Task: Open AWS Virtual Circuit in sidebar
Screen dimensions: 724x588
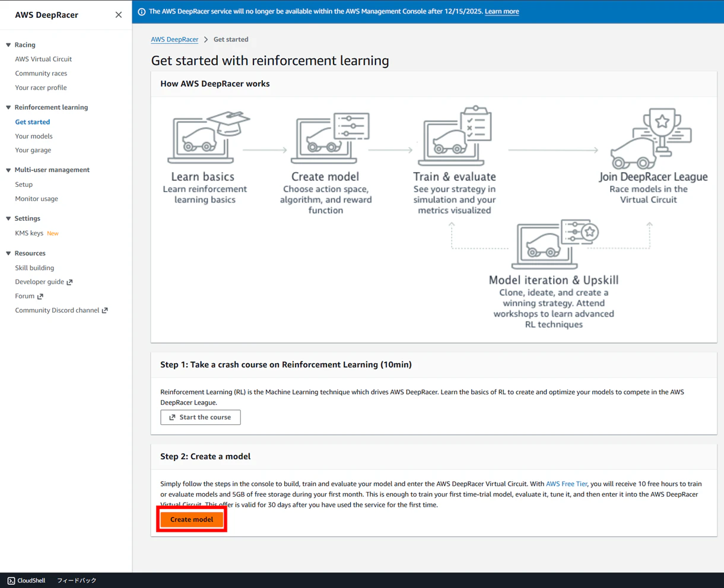Action: pyautogui.click(x=43, y=59)
